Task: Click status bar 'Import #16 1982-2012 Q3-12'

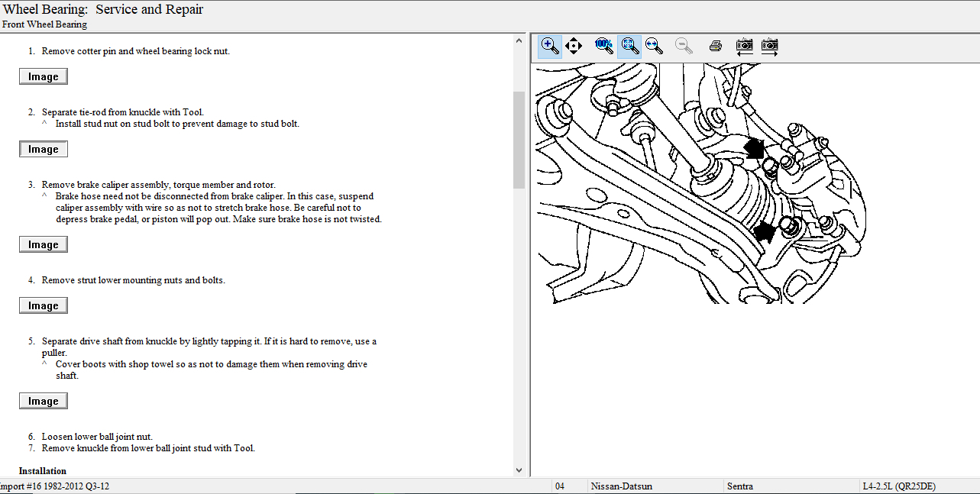Action: point(55,486)
